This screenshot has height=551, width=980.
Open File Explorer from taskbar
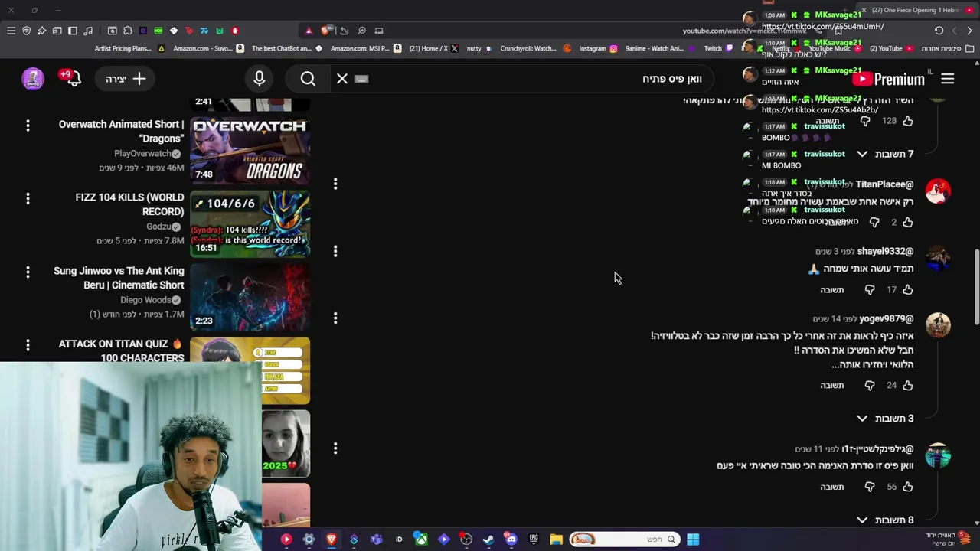[557, 540]
